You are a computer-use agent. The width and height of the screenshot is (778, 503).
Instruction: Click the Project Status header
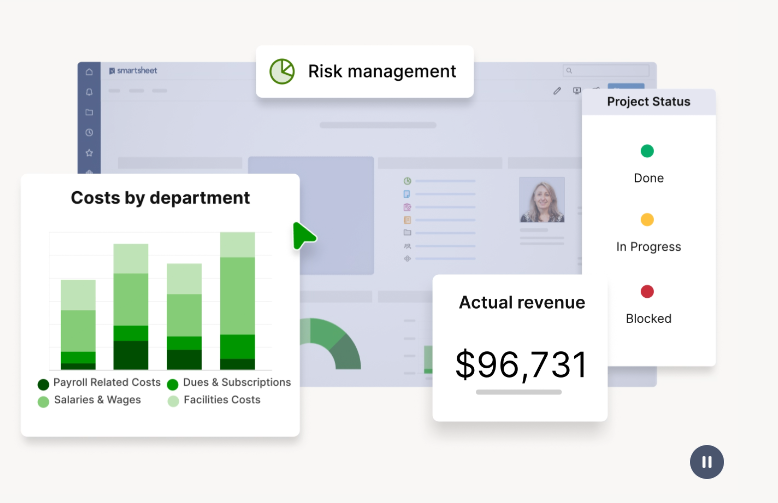coord(648,102)
